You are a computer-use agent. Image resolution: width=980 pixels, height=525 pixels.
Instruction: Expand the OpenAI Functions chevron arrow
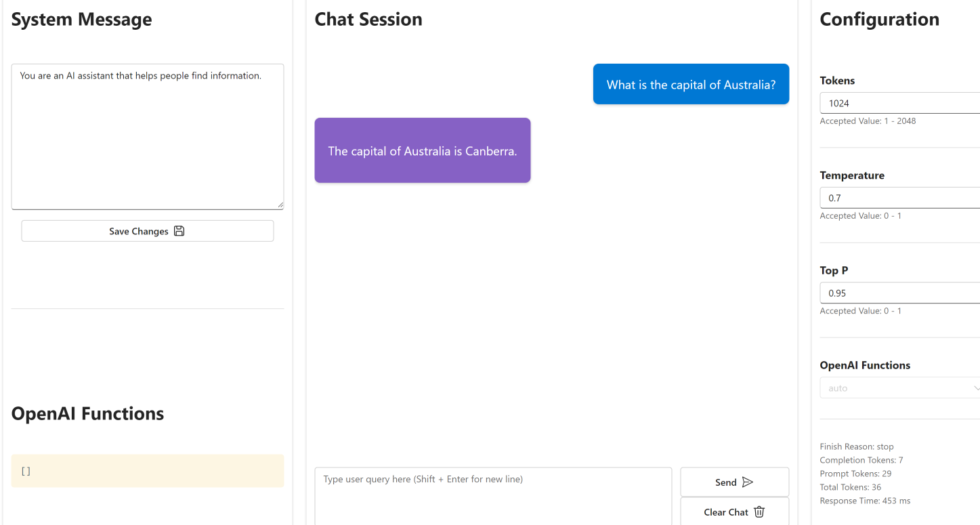click(976, 388)
